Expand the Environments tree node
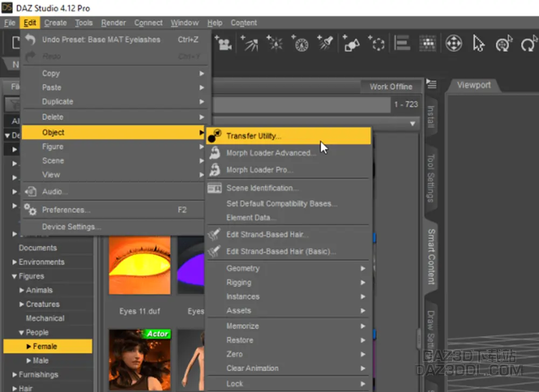 (x=15, y=262)
